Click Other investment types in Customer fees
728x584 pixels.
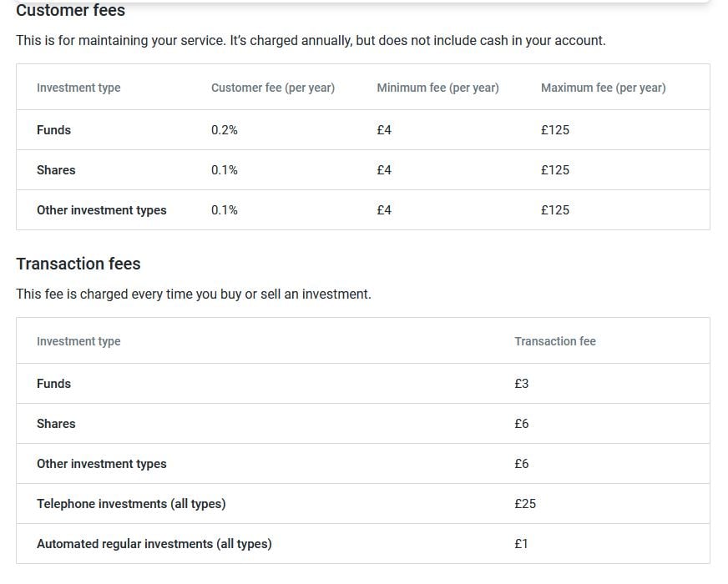[x=102, y=210]
